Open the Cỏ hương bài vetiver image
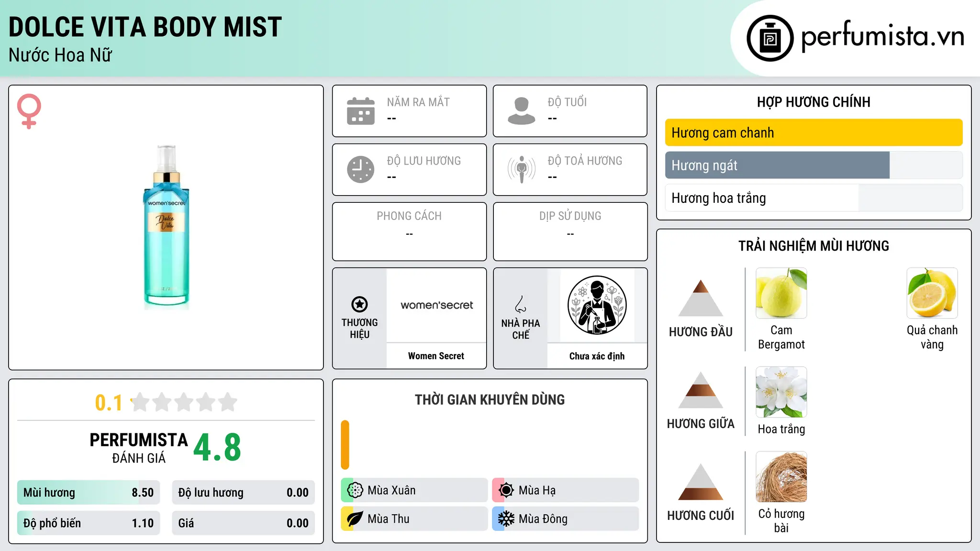This screenshot has width=980, height=551. pyautogui.click(x=781, y=477)
